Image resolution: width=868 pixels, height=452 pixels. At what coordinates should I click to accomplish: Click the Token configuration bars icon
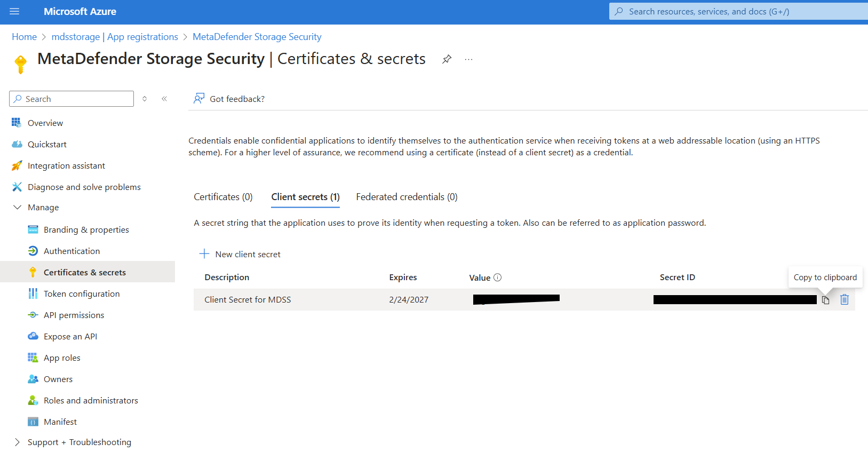33,294
